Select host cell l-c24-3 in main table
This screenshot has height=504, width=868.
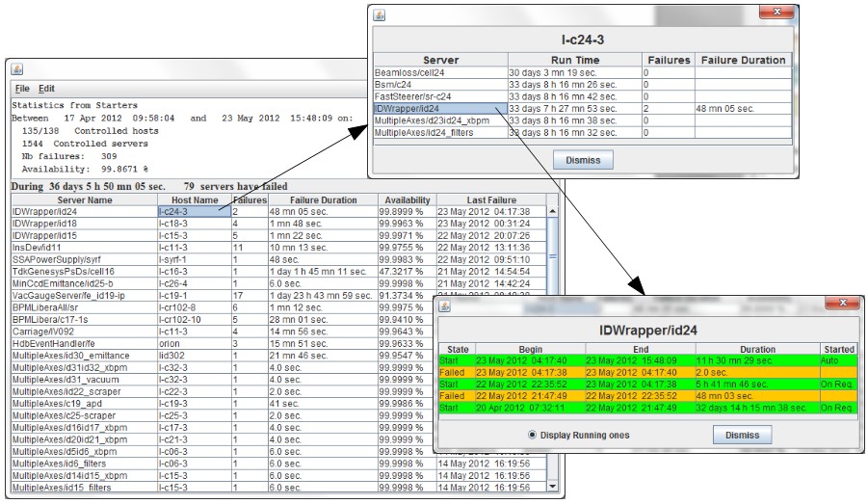pyautogui.click(x=194, y=211)
